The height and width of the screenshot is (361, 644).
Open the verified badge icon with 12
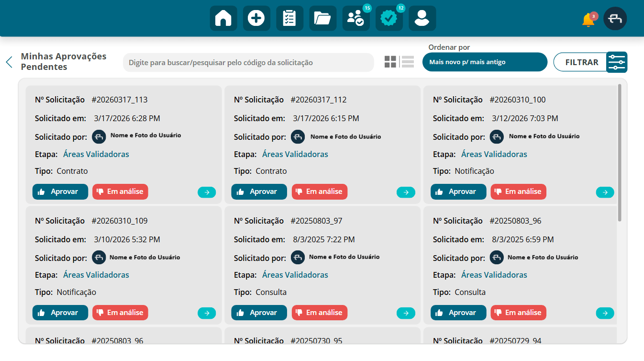pos(389,18)
